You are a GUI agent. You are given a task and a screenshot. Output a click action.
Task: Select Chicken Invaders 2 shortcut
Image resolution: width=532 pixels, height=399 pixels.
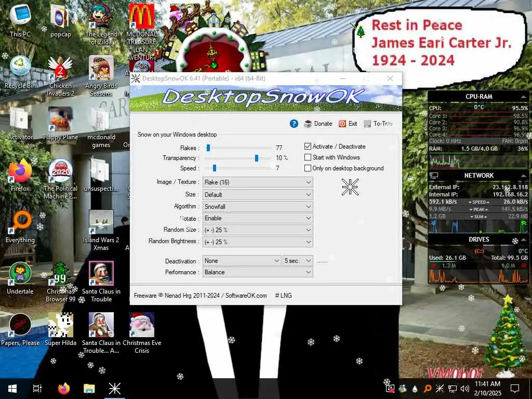coord(60,76)
